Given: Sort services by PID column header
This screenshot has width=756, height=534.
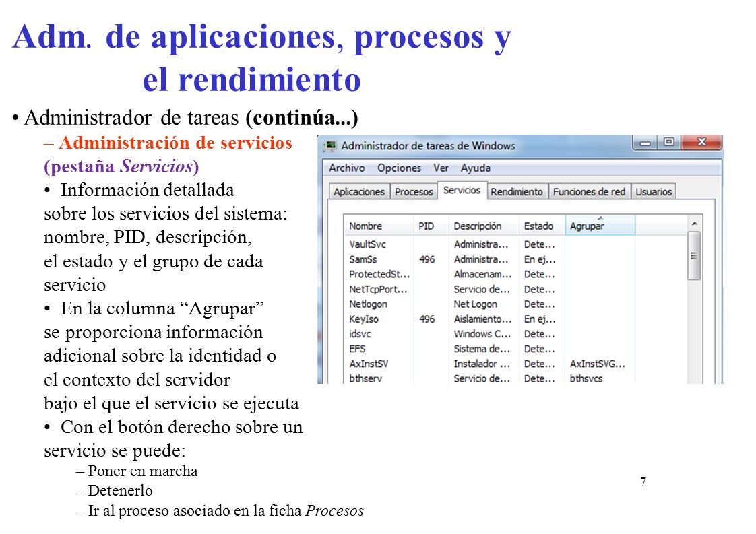Looking at the screenshot, I should tap(431, 226).
